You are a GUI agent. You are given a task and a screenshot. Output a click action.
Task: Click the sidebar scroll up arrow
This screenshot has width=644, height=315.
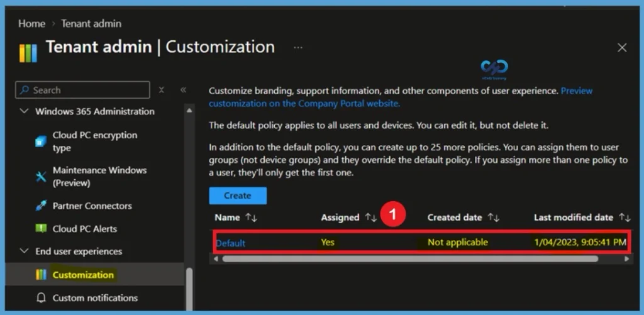point(189,110)
